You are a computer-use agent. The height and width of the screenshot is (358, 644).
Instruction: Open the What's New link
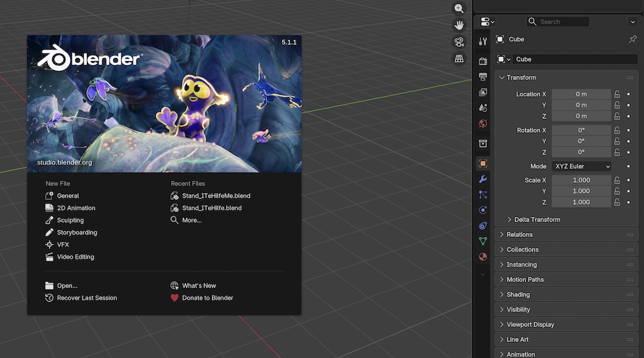pos(193,286)
